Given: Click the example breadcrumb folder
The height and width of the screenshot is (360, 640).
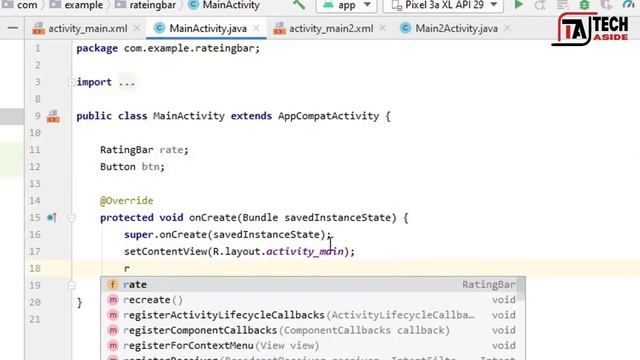Looking at the screenshot, I should [76, 5].
